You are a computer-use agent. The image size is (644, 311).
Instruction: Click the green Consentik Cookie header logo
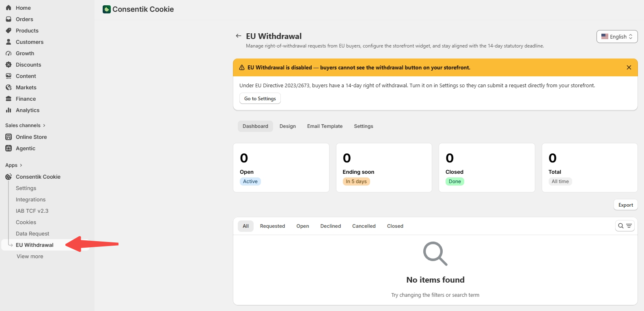107,9
